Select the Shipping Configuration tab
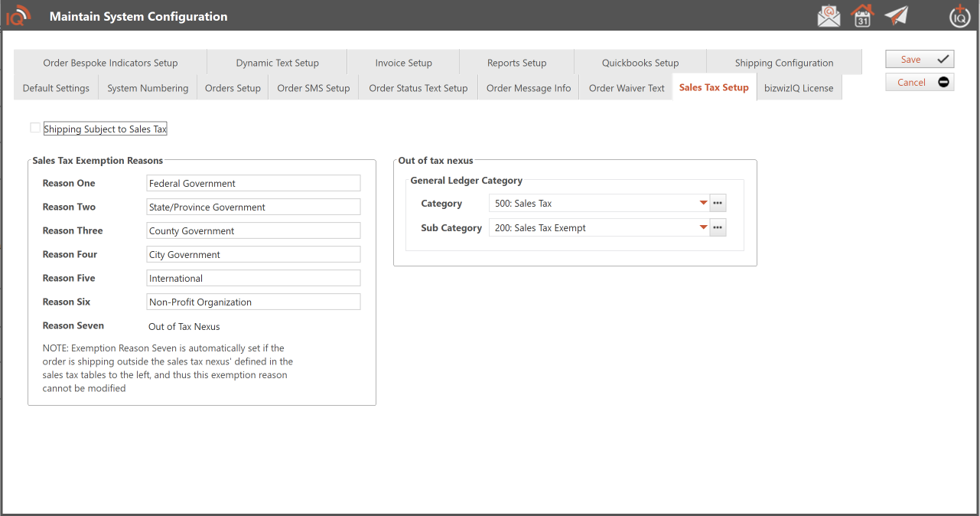The height and width of the screenshot is (516, 980). tap(783, 63)
